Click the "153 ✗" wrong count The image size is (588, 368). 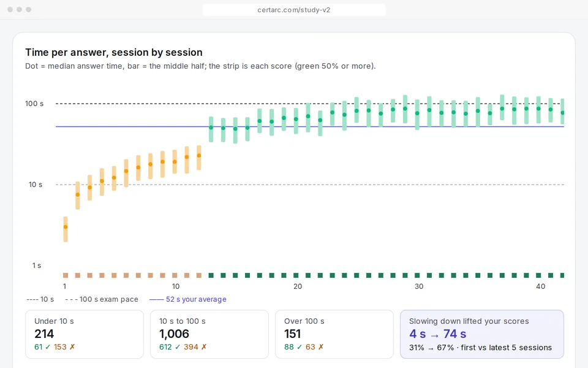(x=64, y=347)
